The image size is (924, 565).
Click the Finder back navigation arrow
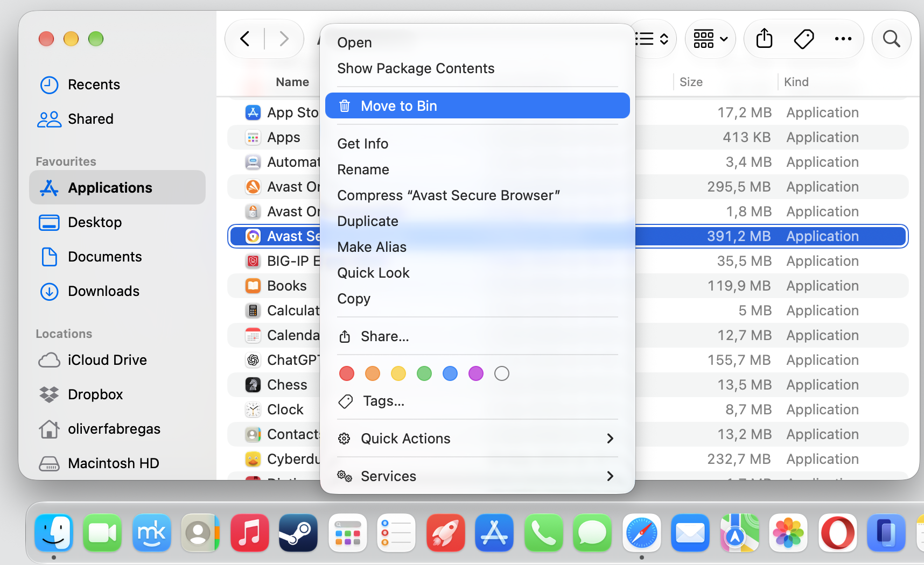click(x=245, y=39)
